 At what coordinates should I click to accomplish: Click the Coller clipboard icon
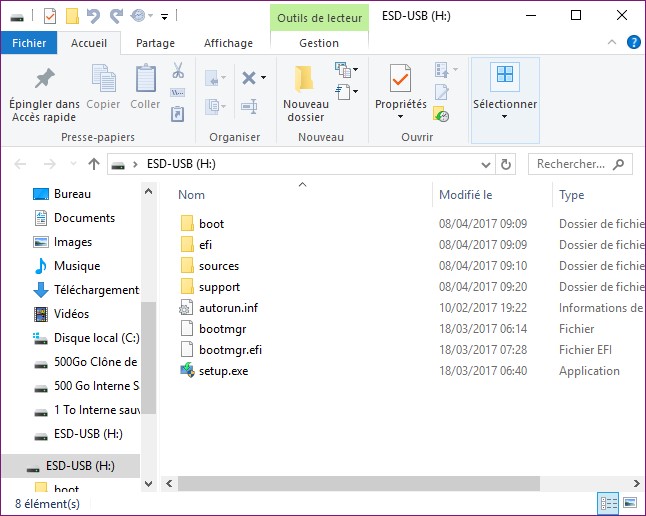[145, 79]
